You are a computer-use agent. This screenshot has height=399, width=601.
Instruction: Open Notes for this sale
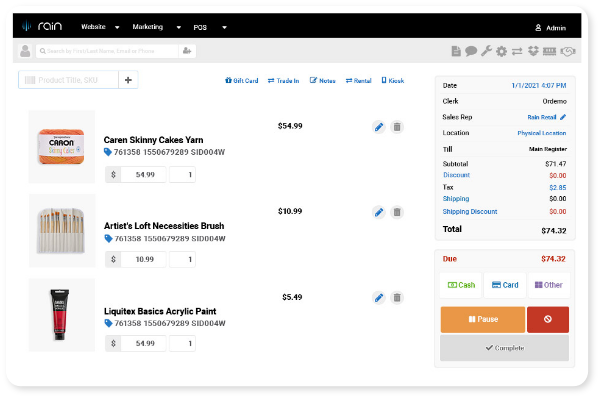[x=323, y=80]
